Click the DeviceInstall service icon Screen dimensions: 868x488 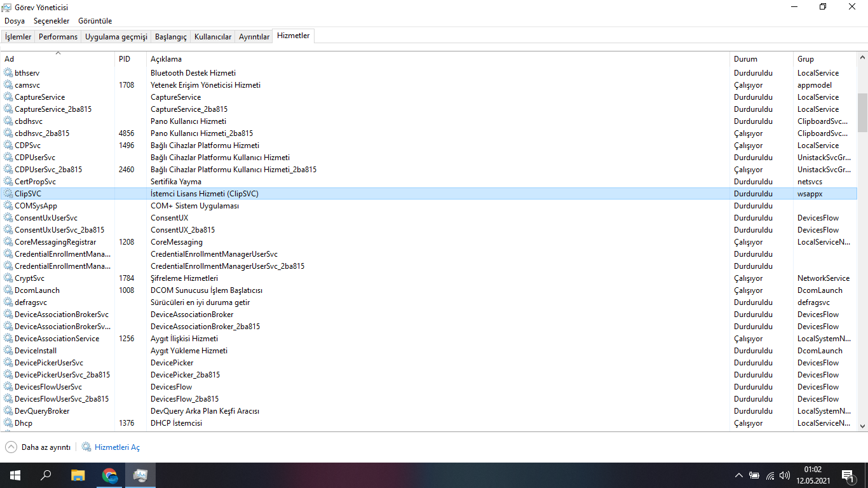(8, 351)
